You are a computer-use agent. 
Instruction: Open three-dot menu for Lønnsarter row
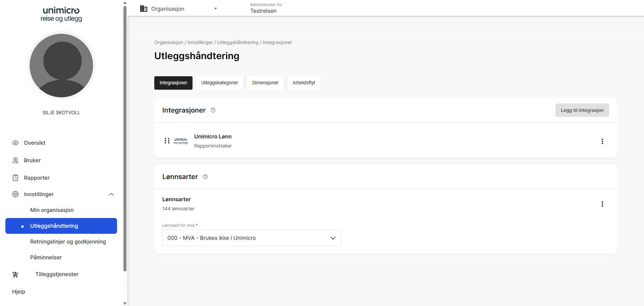(602, 204)
